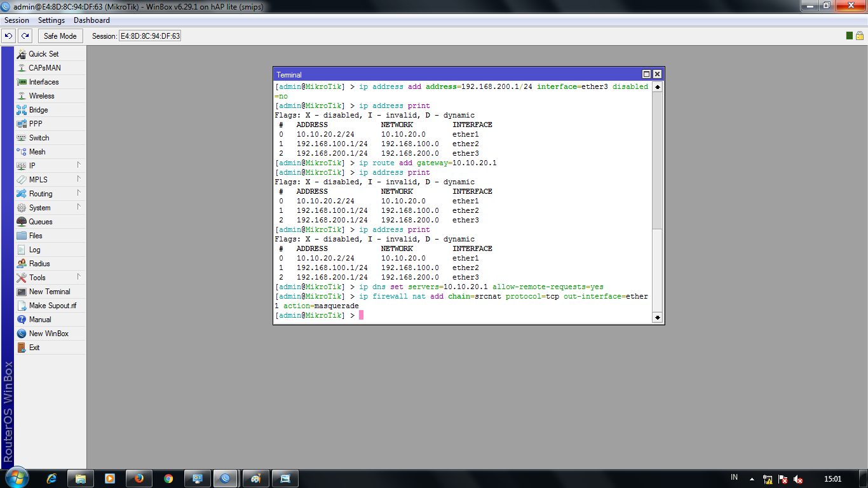Open the Files menu icon
Screen dimensions: 868x488
click(22, 236)
